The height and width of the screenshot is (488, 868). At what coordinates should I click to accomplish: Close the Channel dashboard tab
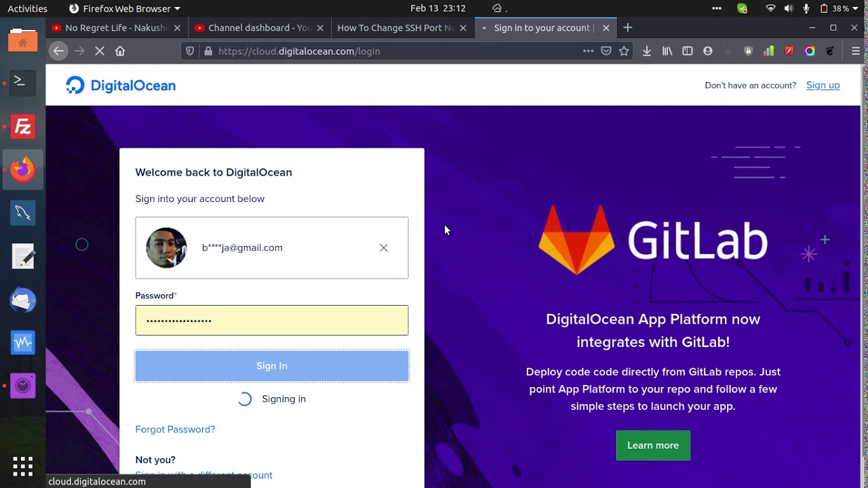[320, 28]
